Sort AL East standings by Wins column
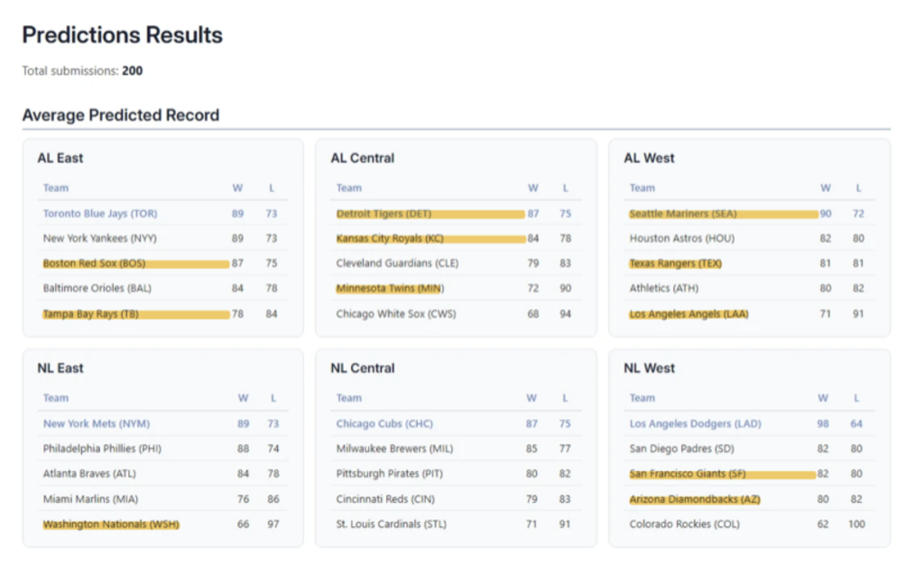Viewport: 924px width, 575px height. (x=237, y=188)
